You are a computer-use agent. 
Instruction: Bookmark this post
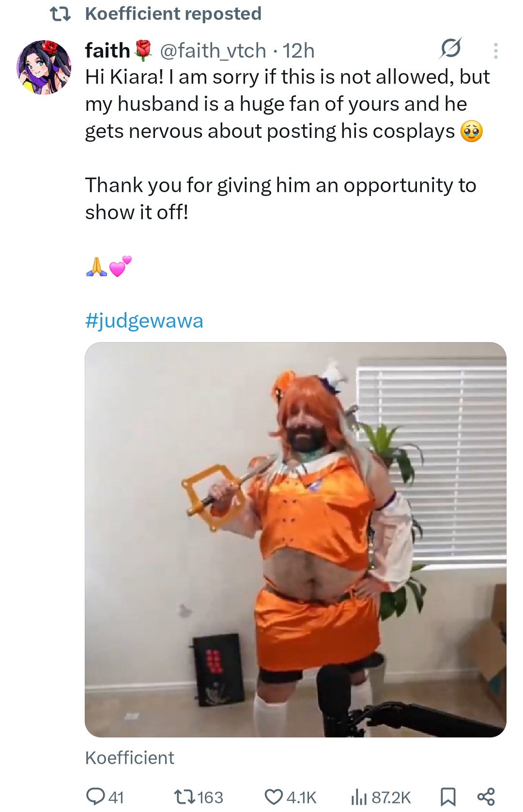[448, 797]
